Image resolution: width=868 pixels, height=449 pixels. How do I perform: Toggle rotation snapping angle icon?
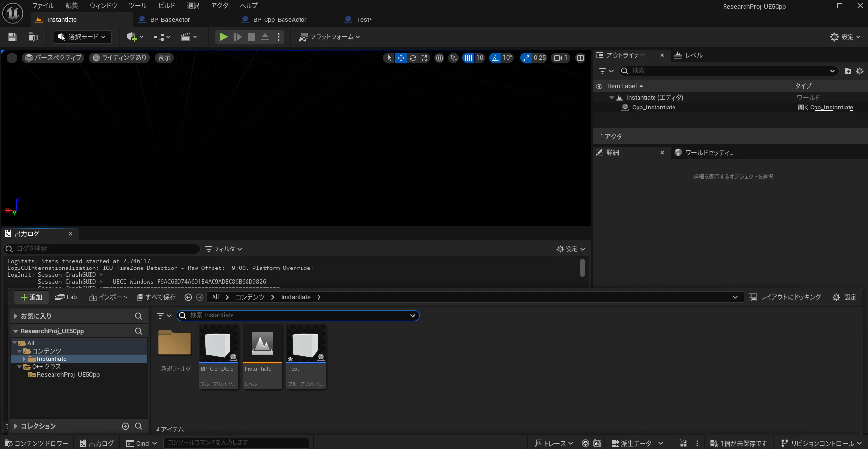click(x=495, y=58)
